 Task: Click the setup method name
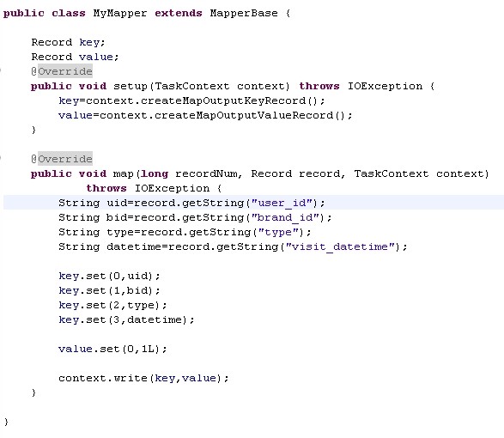point(131,87)
